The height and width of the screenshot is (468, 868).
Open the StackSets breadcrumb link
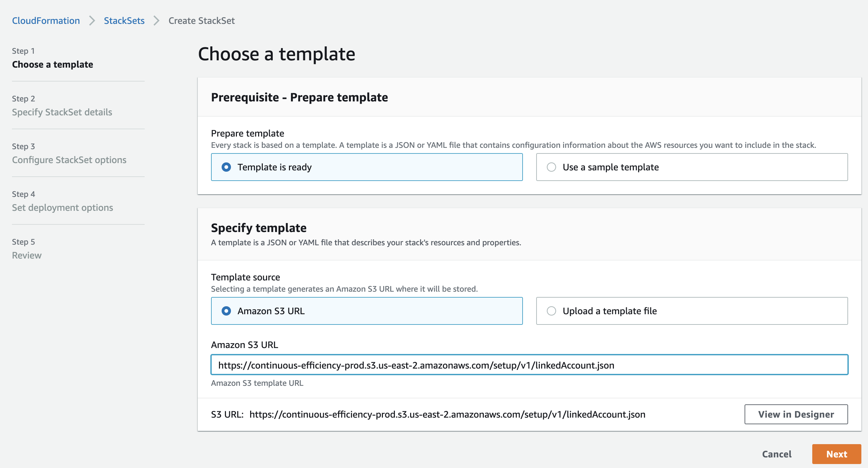point(124,21)
